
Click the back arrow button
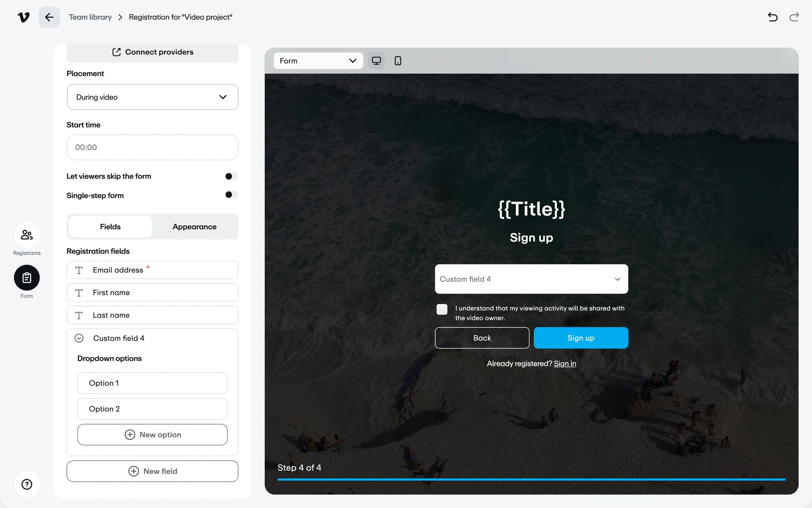coord(49,17)
